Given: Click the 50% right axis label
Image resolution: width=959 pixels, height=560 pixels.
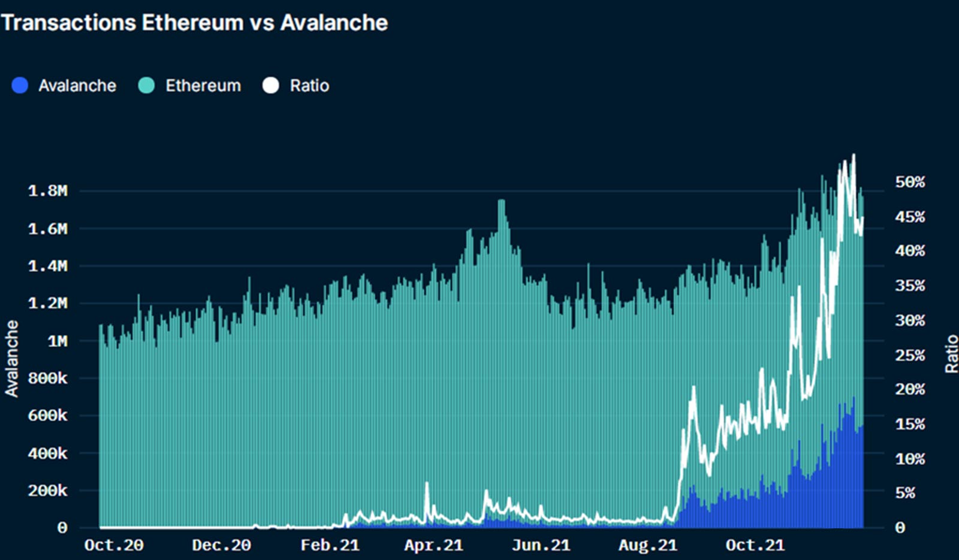Looking at the screenshot, I should 910,181.
